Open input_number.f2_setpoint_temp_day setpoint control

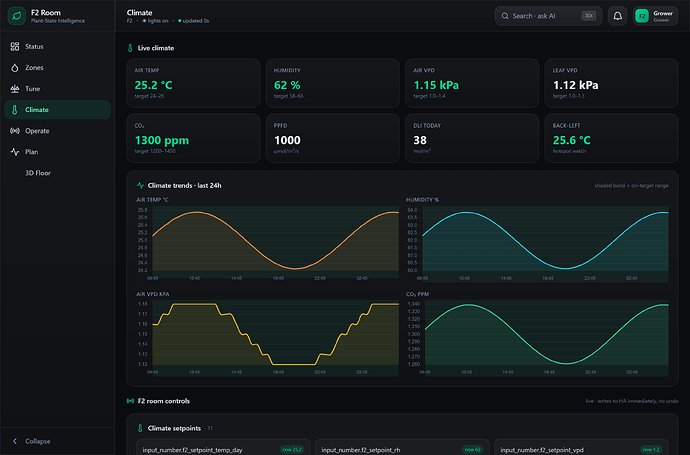(224, 449)
